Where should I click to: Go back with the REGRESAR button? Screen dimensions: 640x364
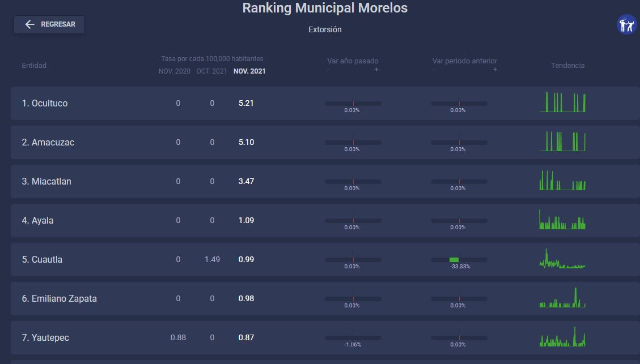(49, 24)
